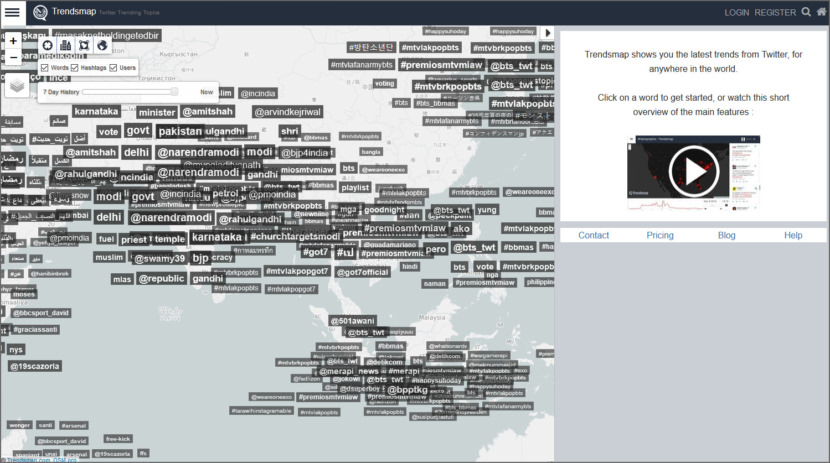Click the locate-me crosshair icon
The image size is (830, 463).
[47, 46]
